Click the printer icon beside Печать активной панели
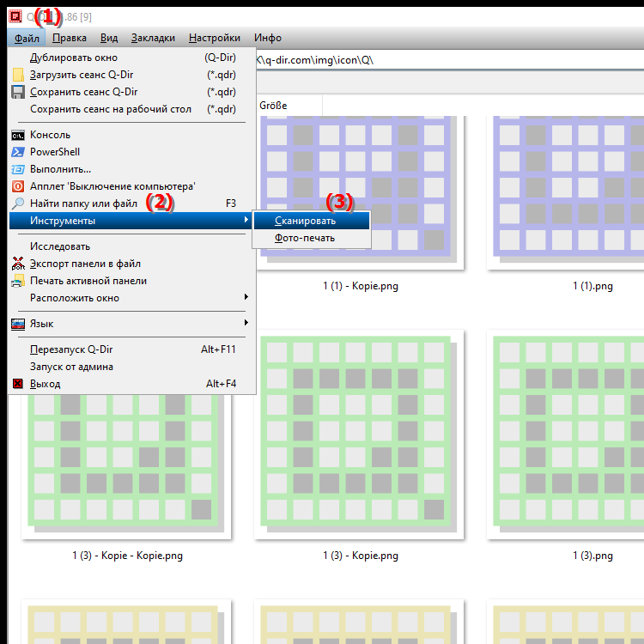Viewport: 644px width, 644px height. click(x=18, y=281)
